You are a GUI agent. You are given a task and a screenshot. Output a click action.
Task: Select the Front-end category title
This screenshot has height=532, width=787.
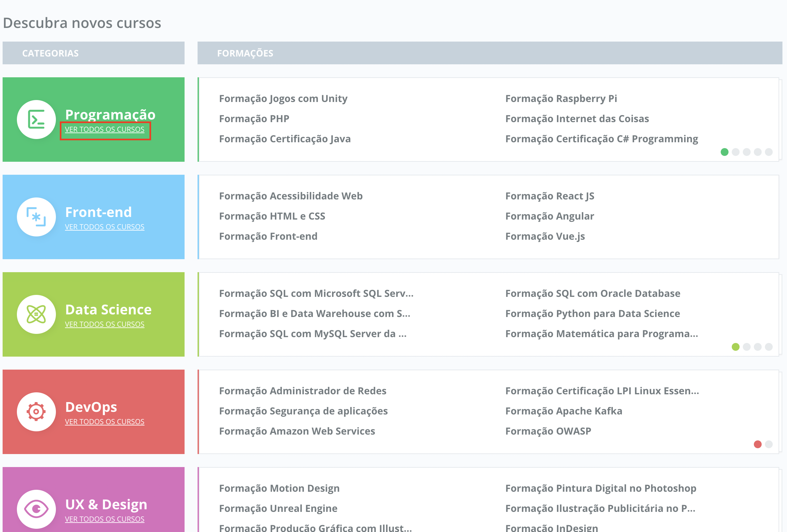point(98,212)
